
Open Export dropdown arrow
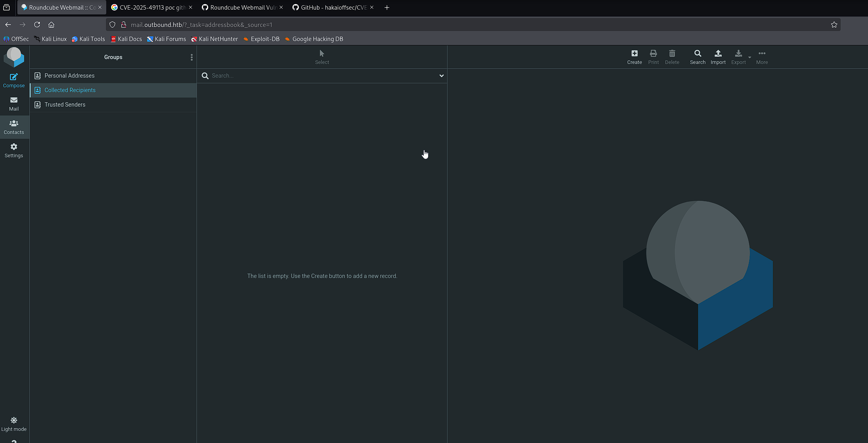750,58
